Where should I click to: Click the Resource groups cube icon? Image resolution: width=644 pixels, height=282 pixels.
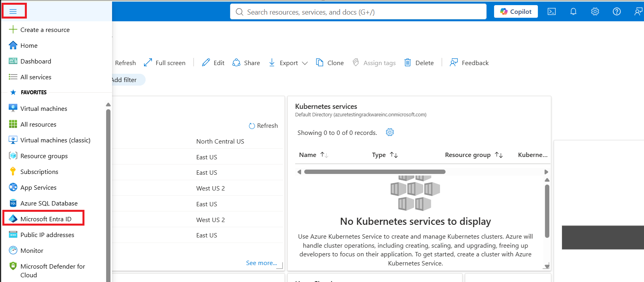[x=13, y=156]
